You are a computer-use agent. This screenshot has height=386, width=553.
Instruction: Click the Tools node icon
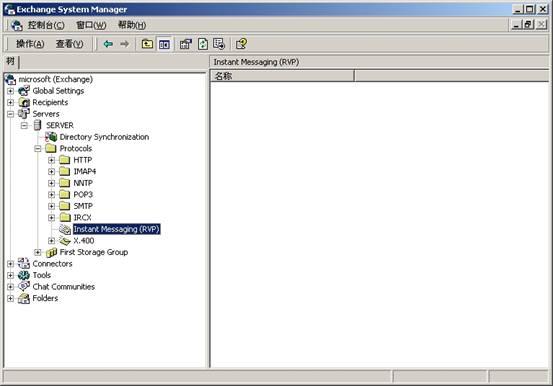click(24, 275)
